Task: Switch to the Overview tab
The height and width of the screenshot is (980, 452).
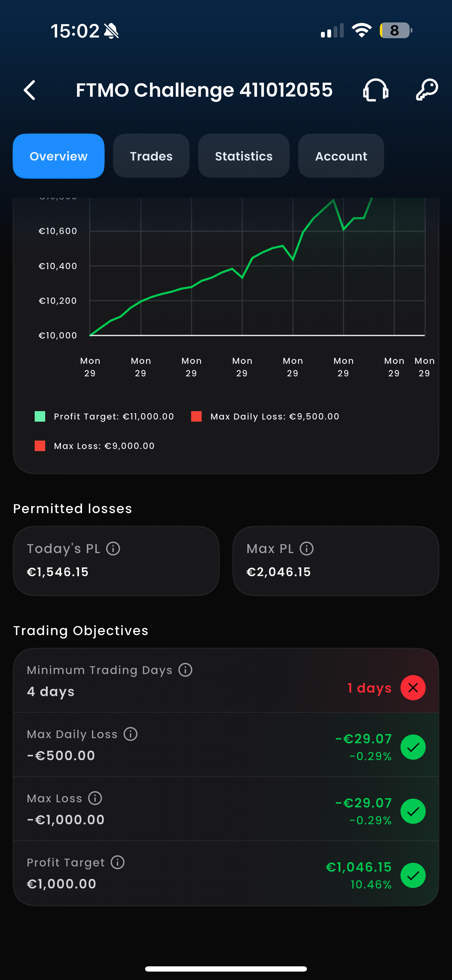Action: [59, 156]
